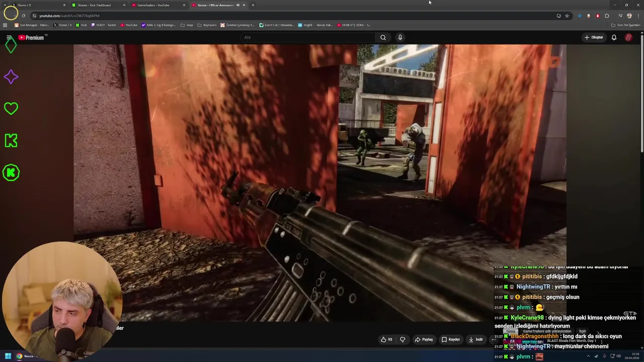This screenshot has width=644, height=362.
Task: Click the green heart overlay icon
Action: coord(11,108)
